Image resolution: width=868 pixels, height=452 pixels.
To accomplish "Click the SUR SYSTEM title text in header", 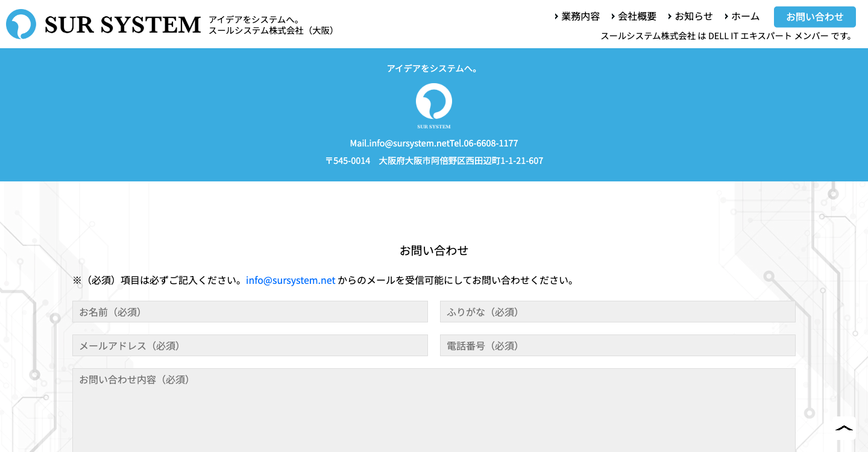I will click(x=122, y=25).
